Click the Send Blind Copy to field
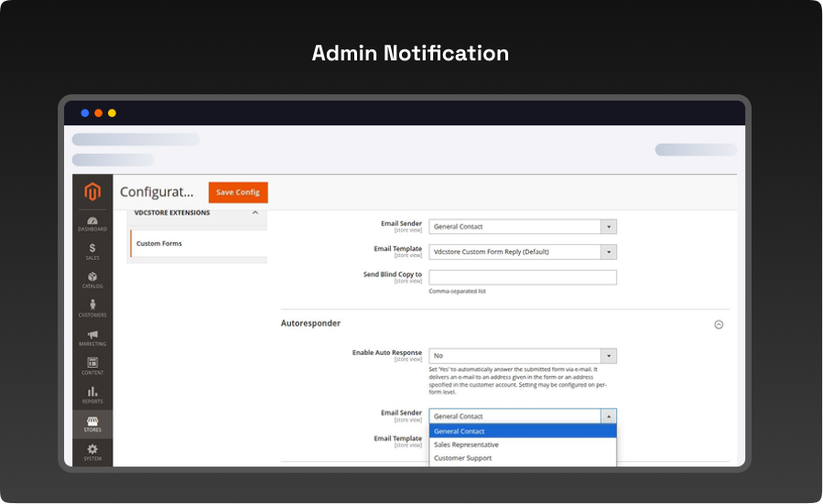 click(522, 277)
